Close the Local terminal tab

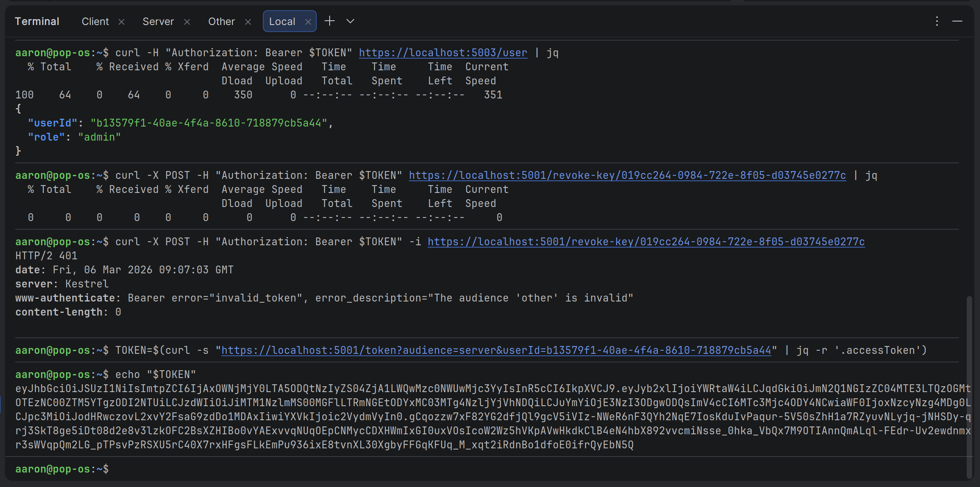pyautogui.click(x=308, y=22)
